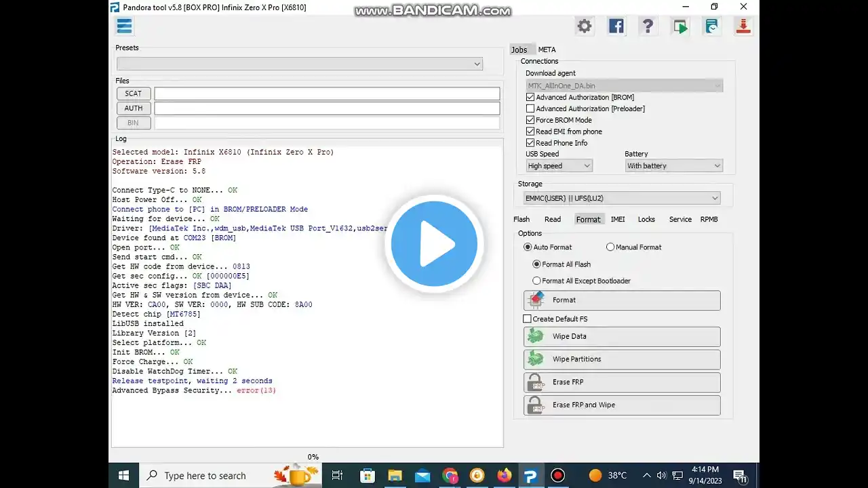Open the IMEI tab
This screenshot has width=868, height=488.
[618, 219]
